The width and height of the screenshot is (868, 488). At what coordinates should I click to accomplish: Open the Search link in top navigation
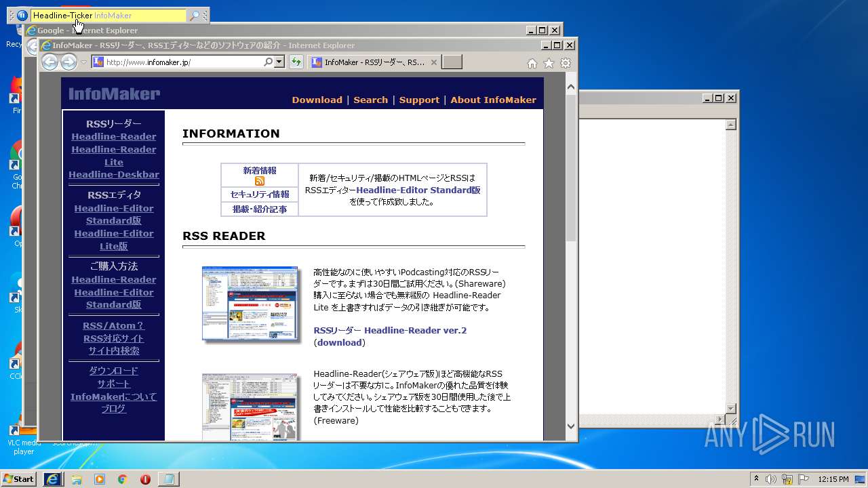370,100
